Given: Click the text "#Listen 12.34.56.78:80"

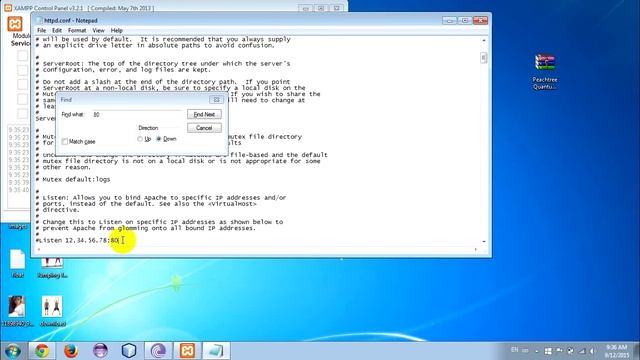Looking at the screenshot, I should 77,240.
